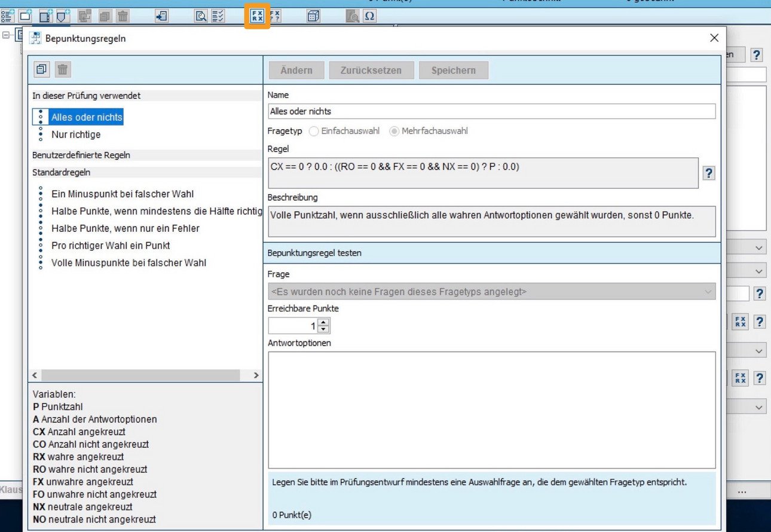
Task: Click the trash delete rule icon in dialog
Action: pyautogui.click(x=62, y=69)
